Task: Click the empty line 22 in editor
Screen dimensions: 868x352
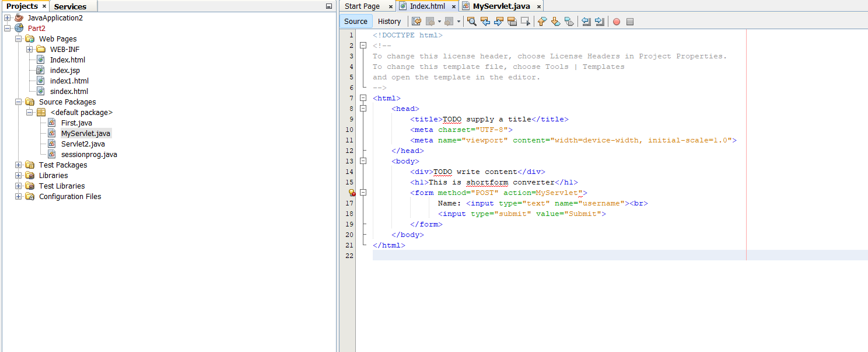Action: 620,256
